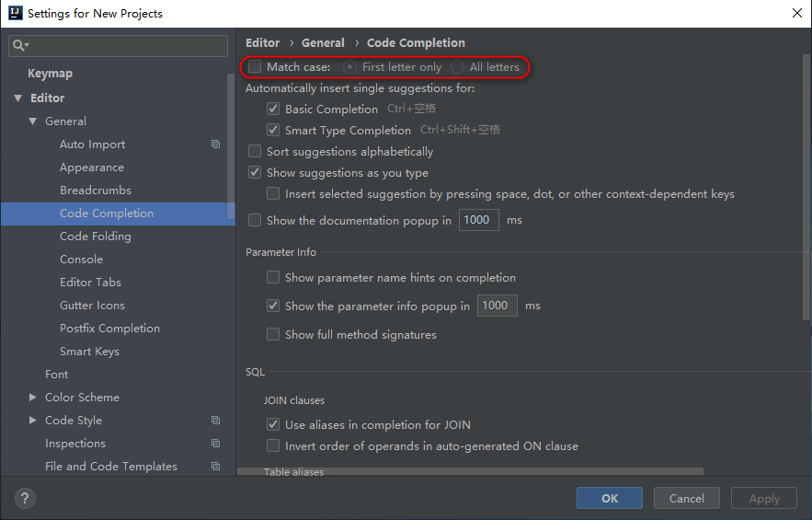Click the Editor breadcrumb link
The image size is (812, 520).
point(263,43)
